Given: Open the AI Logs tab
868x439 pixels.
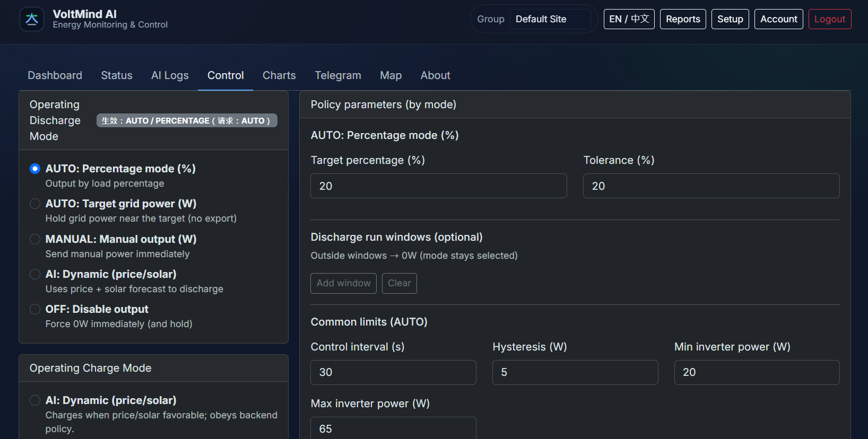Looking at the screenshot, I should (170, 75).
